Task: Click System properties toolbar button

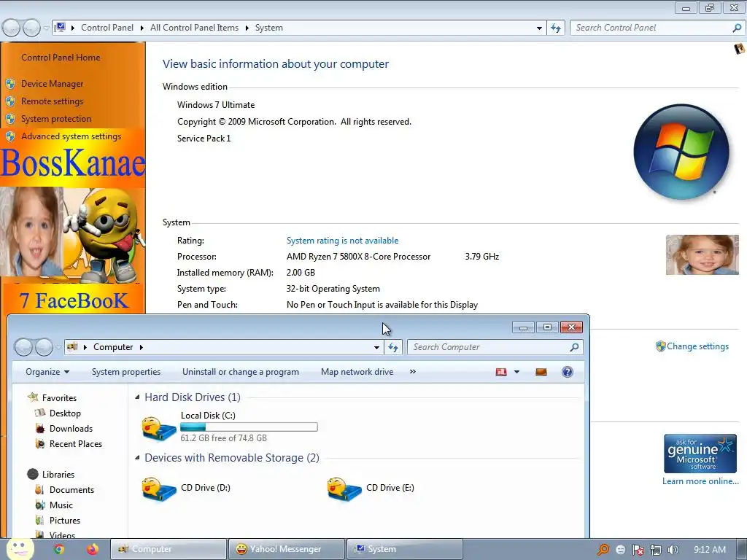Action: (x=125, y=372)
